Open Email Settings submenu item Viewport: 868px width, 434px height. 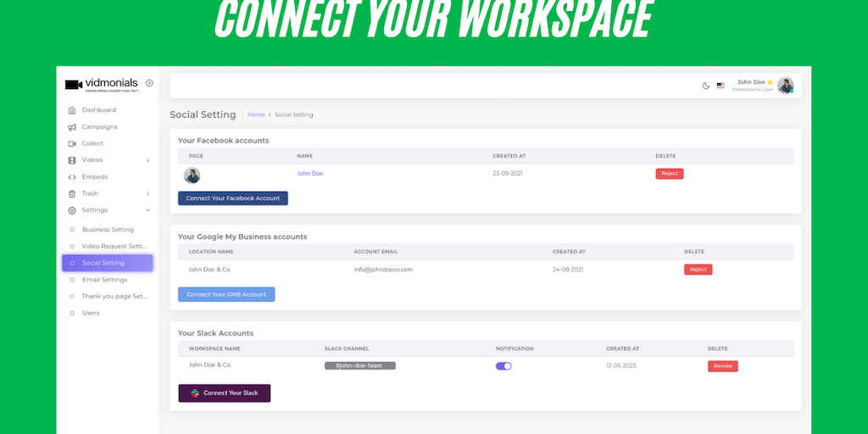[x=104, y=280]
